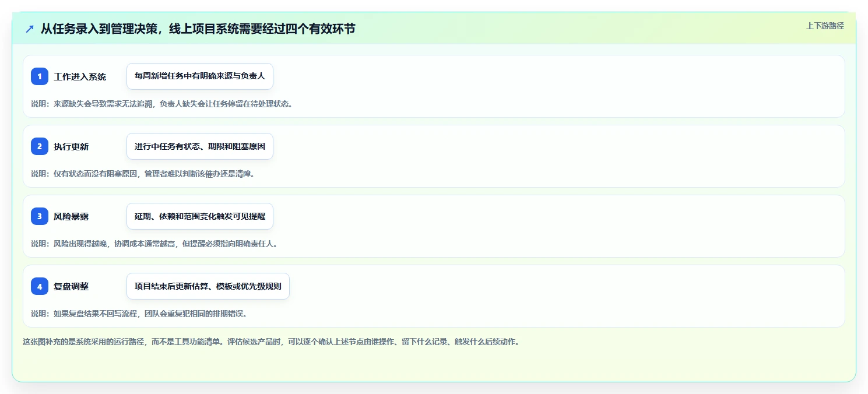Screen dimensions: 868x394
Task: Click the note starting 说明:如果复盘结果不回写流程
Action: click(139, 314)
